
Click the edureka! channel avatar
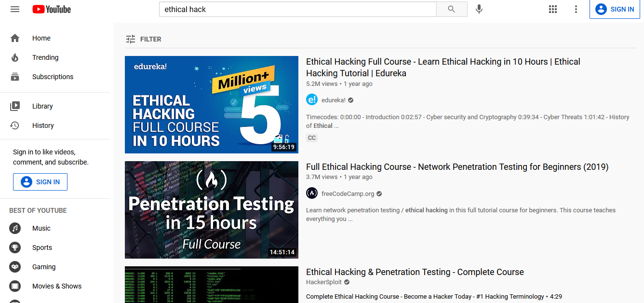click(312, 100)
